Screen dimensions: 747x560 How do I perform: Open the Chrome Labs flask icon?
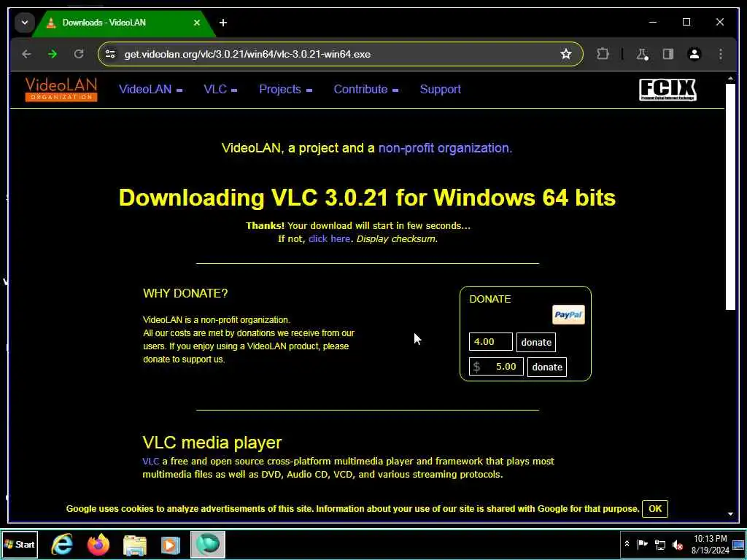pos(642,54)
